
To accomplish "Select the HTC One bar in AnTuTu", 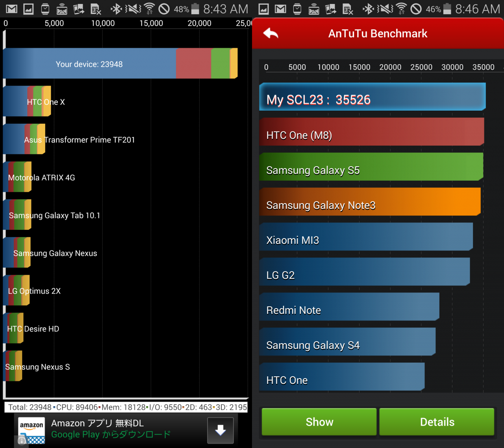I will pos(342,377).
